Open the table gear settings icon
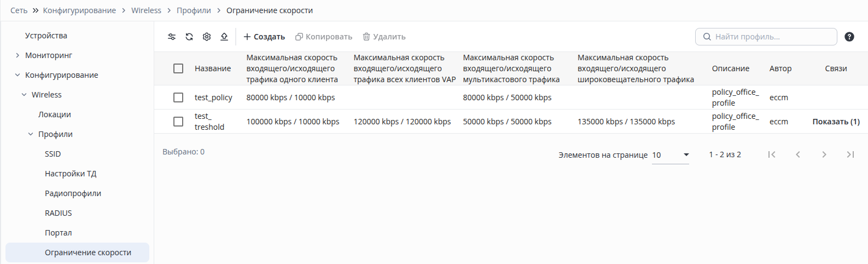 click(x=207, y=37)
